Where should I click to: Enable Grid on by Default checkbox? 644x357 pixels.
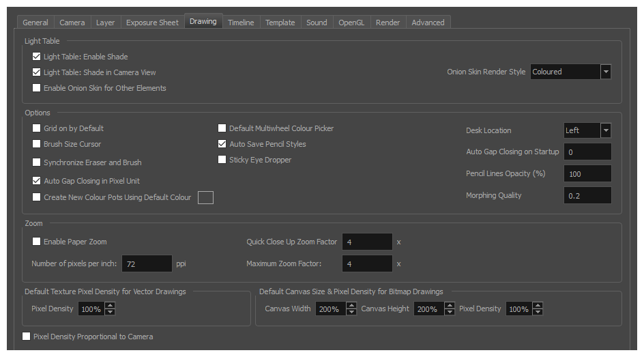(37, 128)
